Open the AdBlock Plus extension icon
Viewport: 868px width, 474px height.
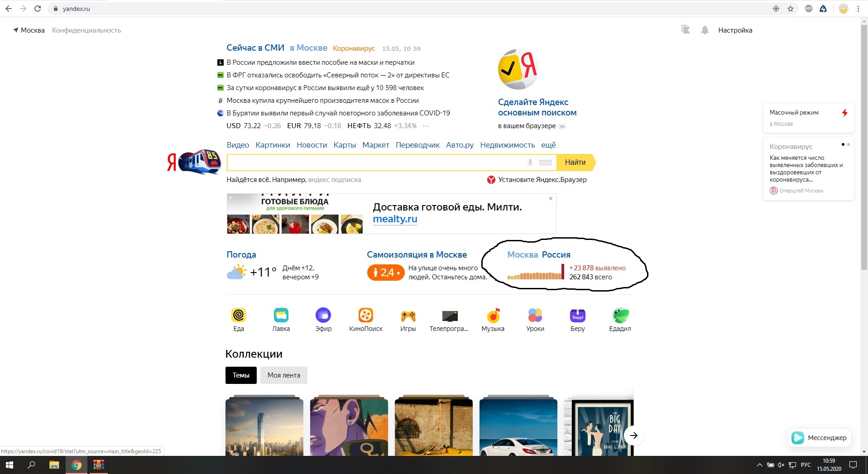tap(809, 9)
